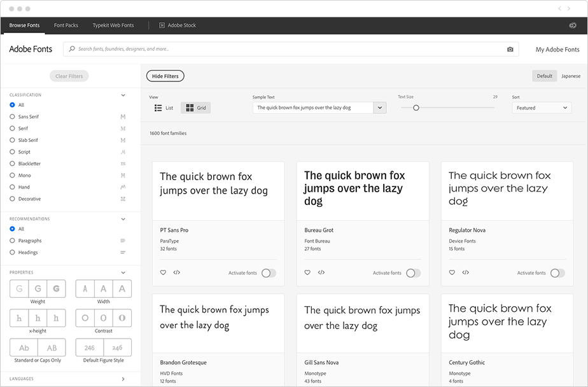Select condensed width property
The height and width of the screenshot is (387, 588).
[85, 289]
